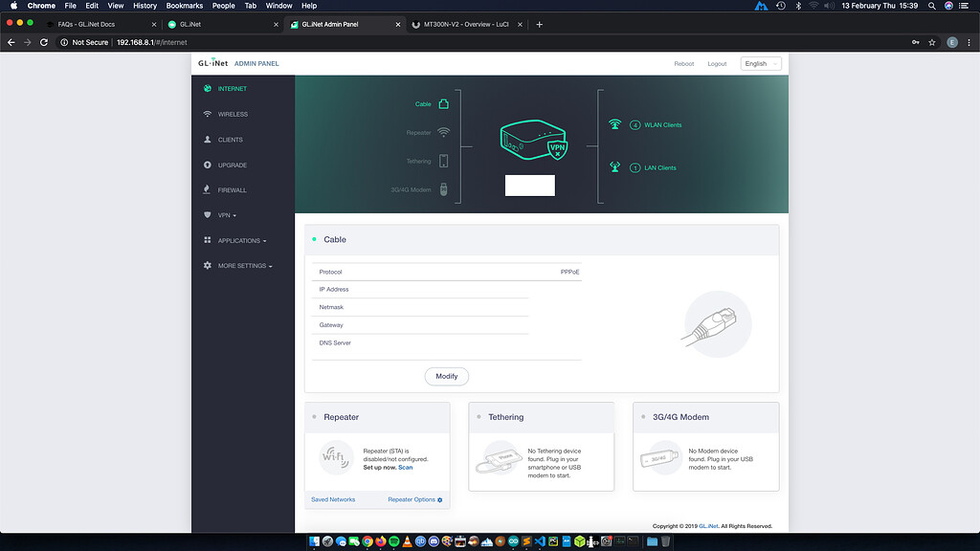The height and width of the screenshot is (551, 980).
Task: Click the Tethering phone icon in diagram
Action: [443, 162]
